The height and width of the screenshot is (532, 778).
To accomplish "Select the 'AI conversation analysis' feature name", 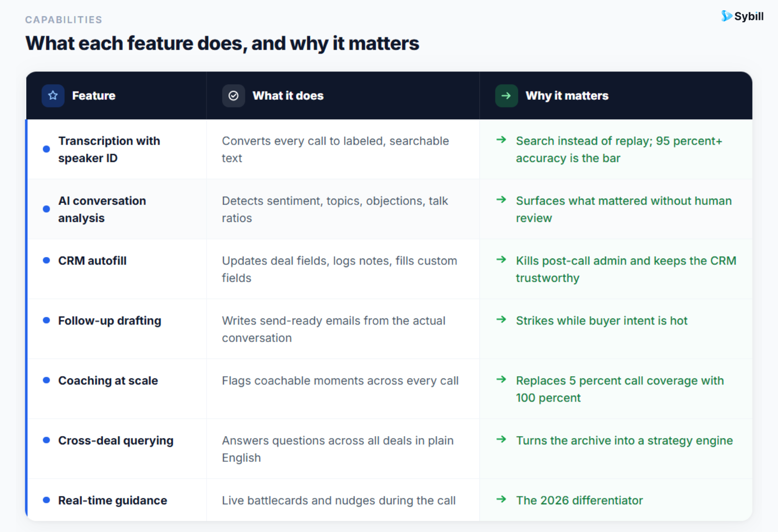I will (102, 209).
